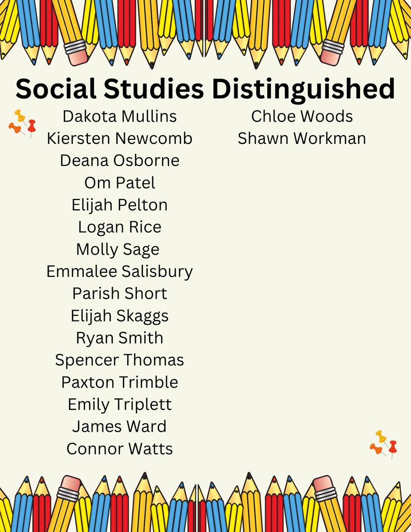Image resolution: width=411 pixels, height=532 pixels.
Task: Select the name Chloe Woods
Action: [x=302, y=116]
